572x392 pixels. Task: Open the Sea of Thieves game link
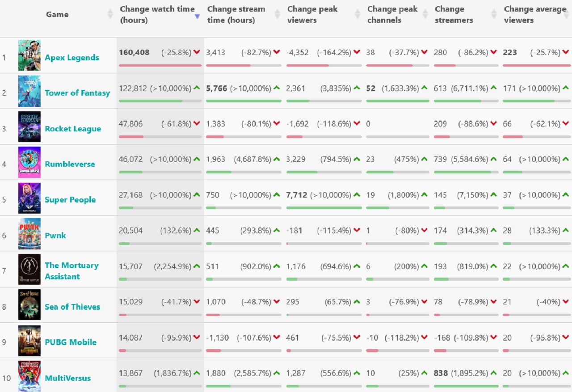tap(72, 307)
